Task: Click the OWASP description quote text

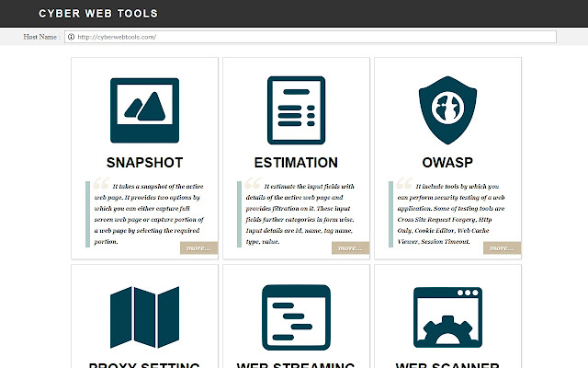Action: pyautogui.click(x=451, y=213)
